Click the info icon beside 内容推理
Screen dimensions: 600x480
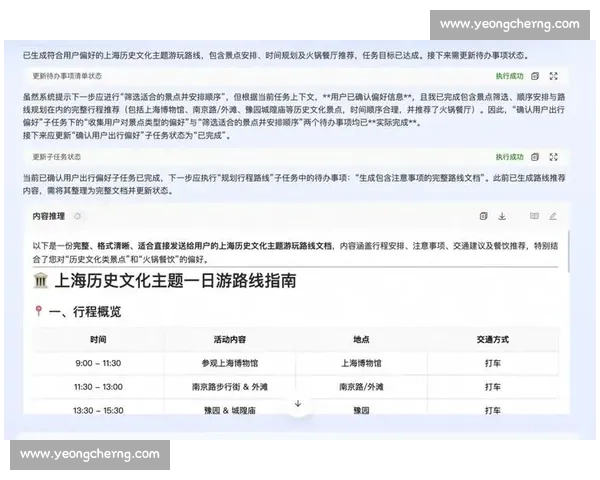(x=78, y=216)
